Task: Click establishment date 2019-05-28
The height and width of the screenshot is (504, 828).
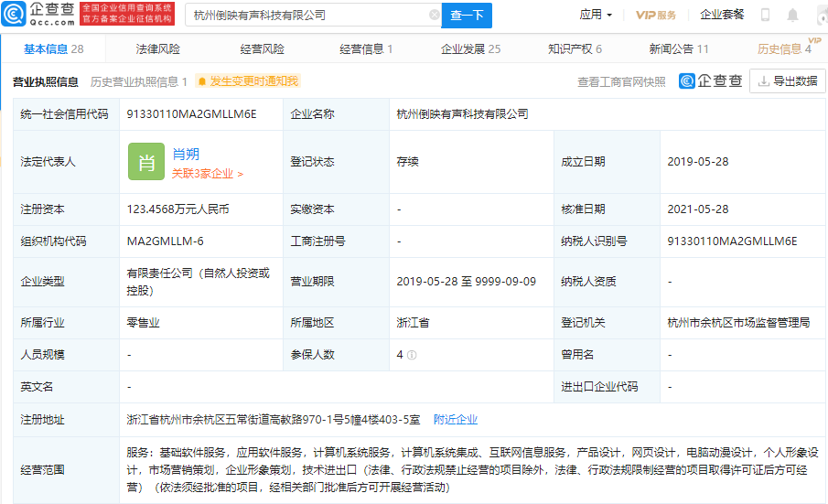Action: coord(698,162)
